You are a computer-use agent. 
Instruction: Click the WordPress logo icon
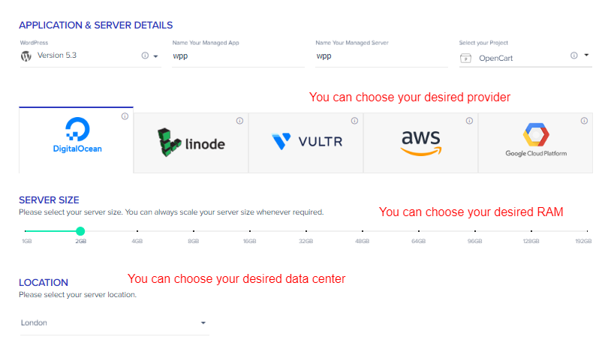click(26, 56)
